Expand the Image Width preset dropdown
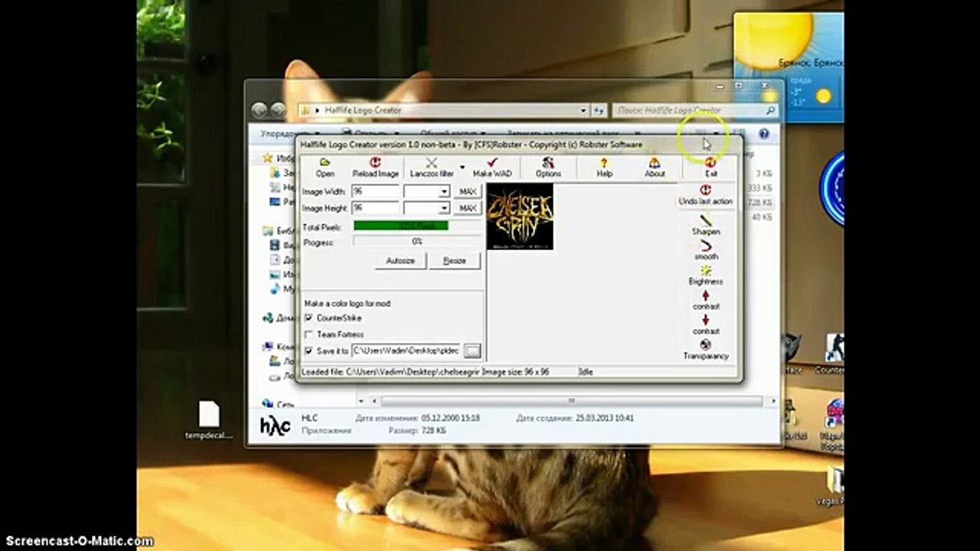The width and height of the screenshot is (980, 551). click(x=444, y=191)
